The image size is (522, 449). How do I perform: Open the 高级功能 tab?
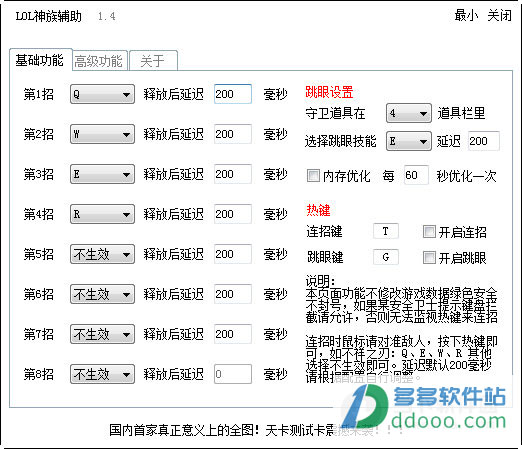(99, 61)
